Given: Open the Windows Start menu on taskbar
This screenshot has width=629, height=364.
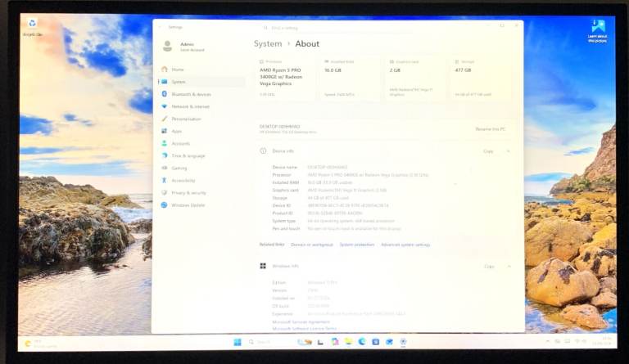Looking at the screenshot, I should point(238,342).
